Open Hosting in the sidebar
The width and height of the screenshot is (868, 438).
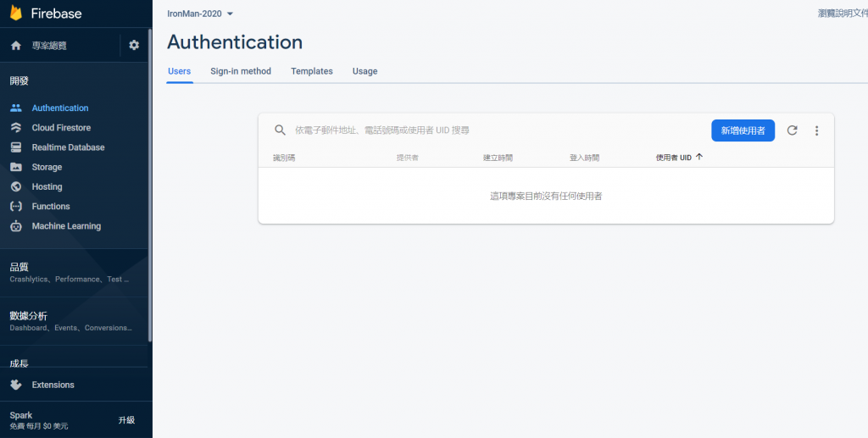click(47, 187)
